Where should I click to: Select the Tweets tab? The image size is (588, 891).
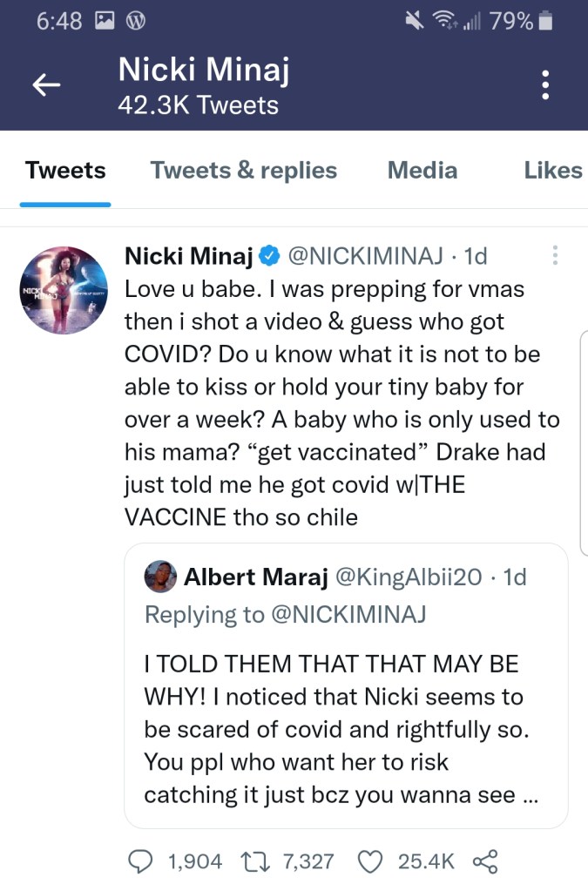(x=65, y=170)
